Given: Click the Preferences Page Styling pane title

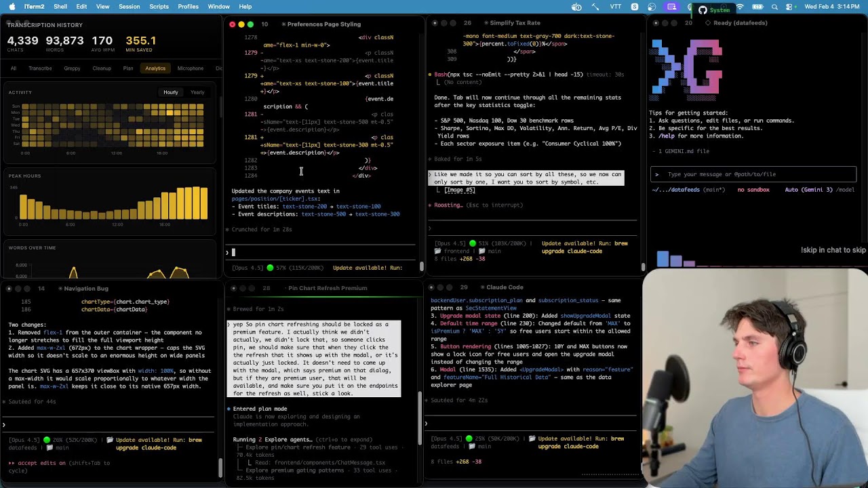Looking at the screenshot, I should [323, 24].
